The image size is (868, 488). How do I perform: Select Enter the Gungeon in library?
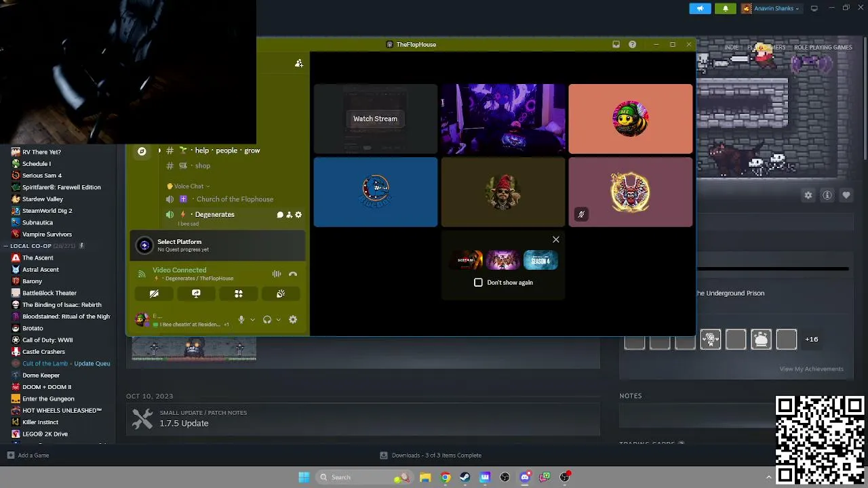pos(48,399)
